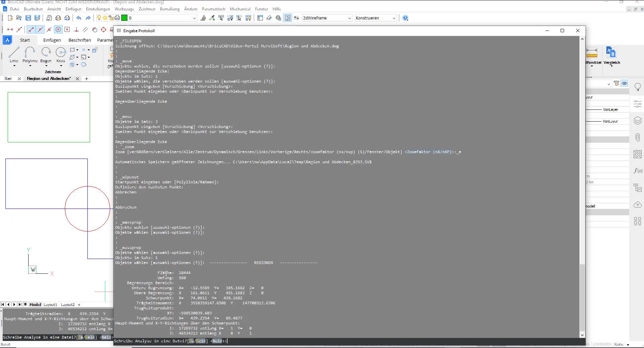
Task: Open the BricsCAD application button
Action: click(x=7, y=40)
